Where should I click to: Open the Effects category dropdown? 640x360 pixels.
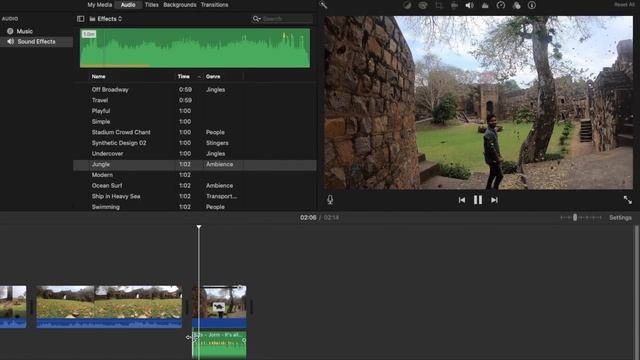coord(106,19)
